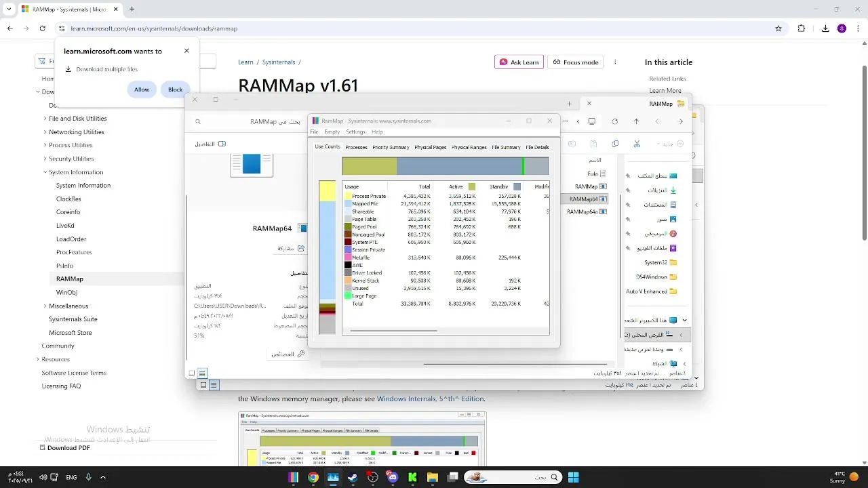This screenshot has height=488, width=868.
Task: Open a new browser tab
Action: tap(132, 9)
